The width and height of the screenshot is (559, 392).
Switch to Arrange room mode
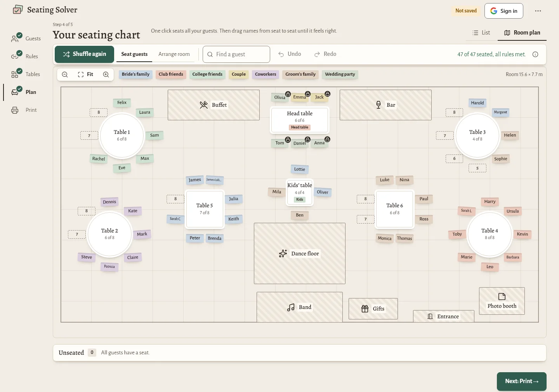point(174,54)
